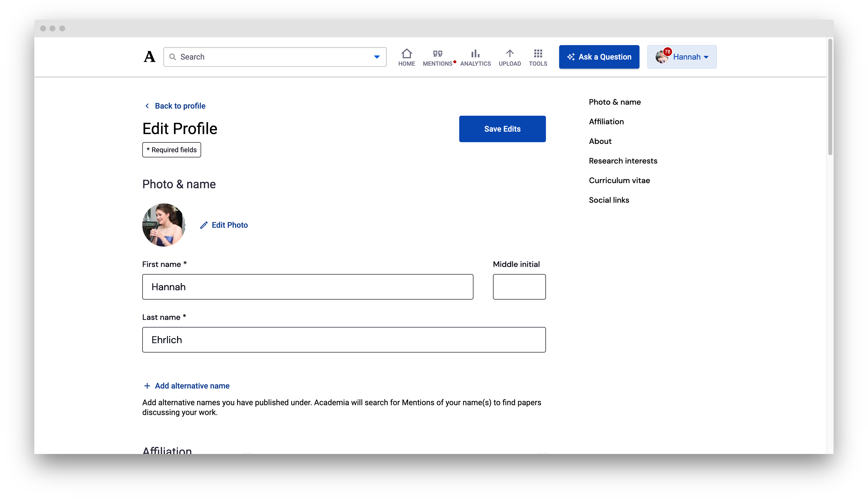This screenshot has height=503, width=868.
Task: Click the empty Middle initial field
Action: (519, 287)
